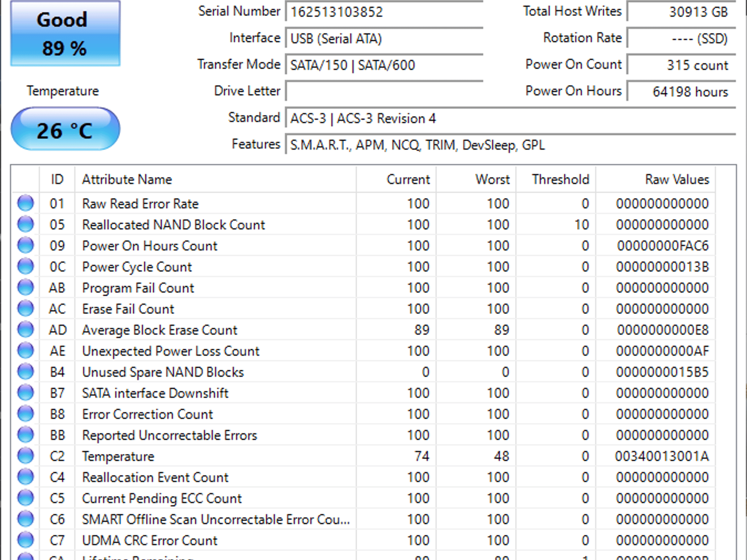Select the Power Cycle Count attribute name
Screen dimensions: 747x560
point(137,267)
